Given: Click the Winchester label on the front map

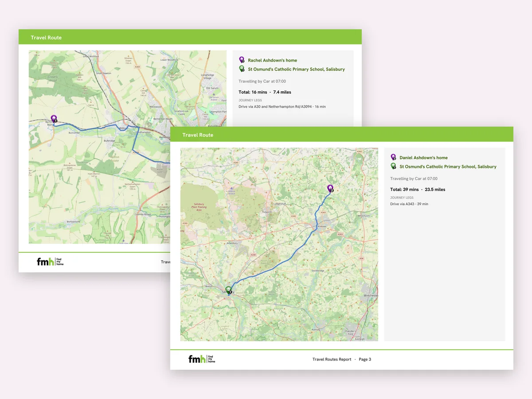Looking at the screenshot, I should (370, 295).
